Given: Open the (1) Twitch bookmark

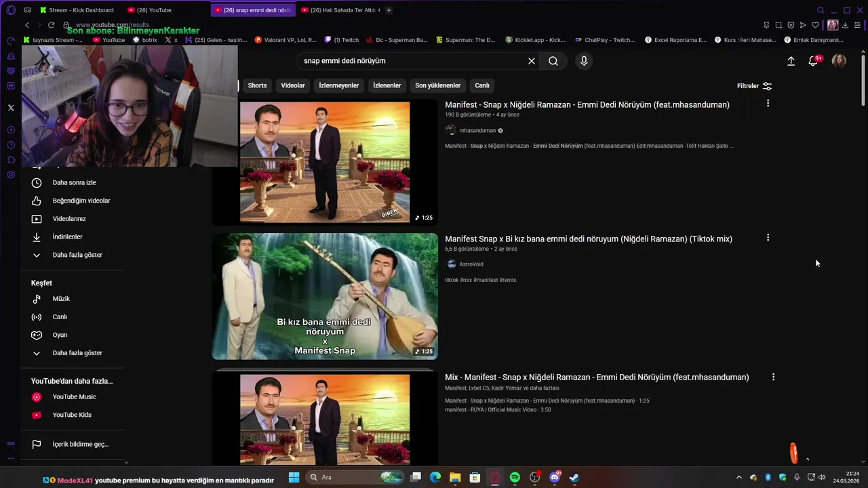Looking at the screenshot, I should tap(341, 40).
